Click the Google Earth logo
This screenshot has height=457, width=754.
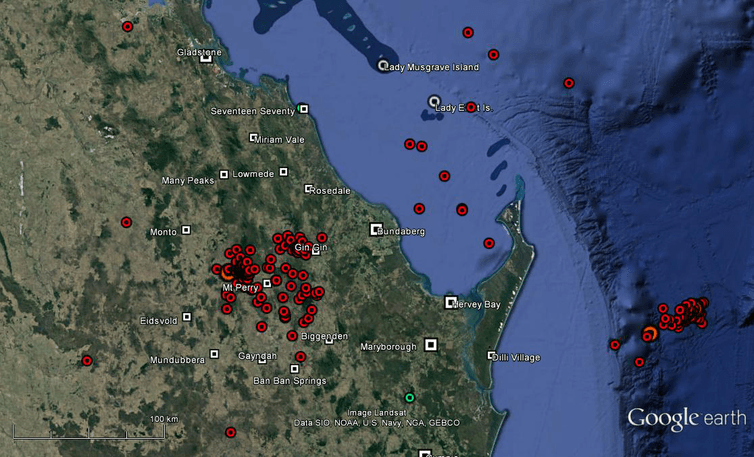[x=686, y=418]
